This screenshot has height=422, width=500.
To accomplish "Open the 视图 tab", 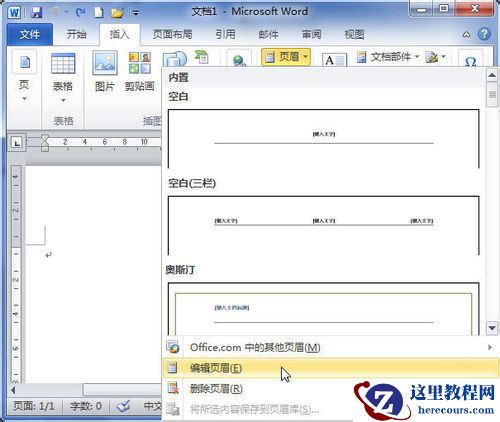I will [354, 34].
